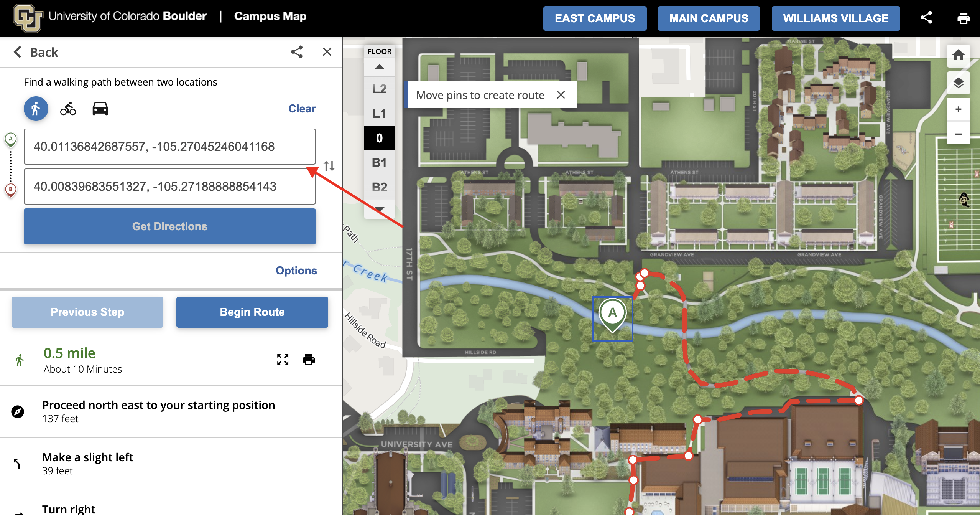The height and width of the screenshot is (515, 980).
Task: Select the walking travel mode icon
Action: click(36, 109)
